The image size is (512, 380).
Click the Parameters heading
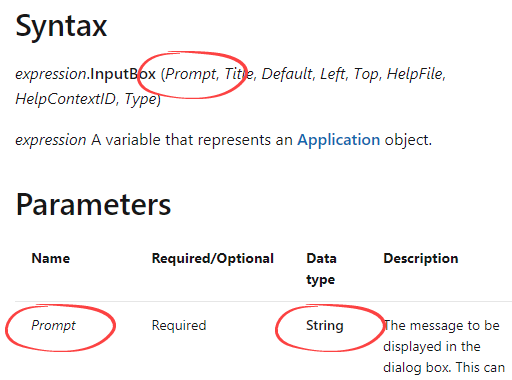point(93,205)
